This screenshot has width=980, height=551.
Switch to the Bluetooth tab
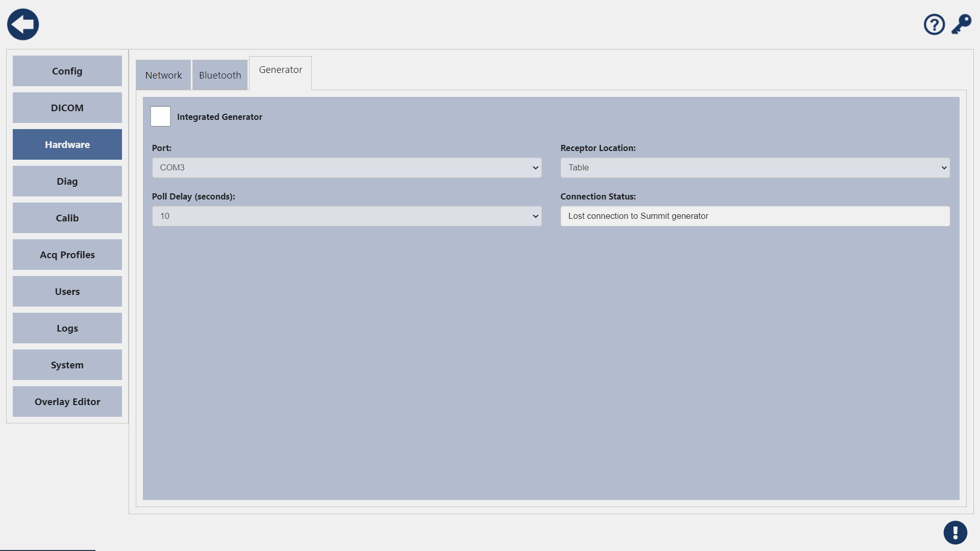tap(220, 75)
